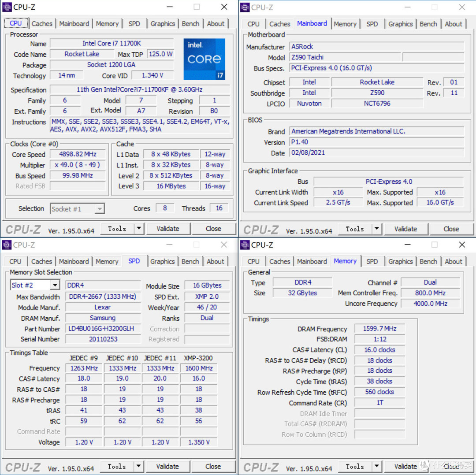Click the CPU-Z icon on the SPD window title bar
Screen dimensions: 476x475
click(7, 245)
